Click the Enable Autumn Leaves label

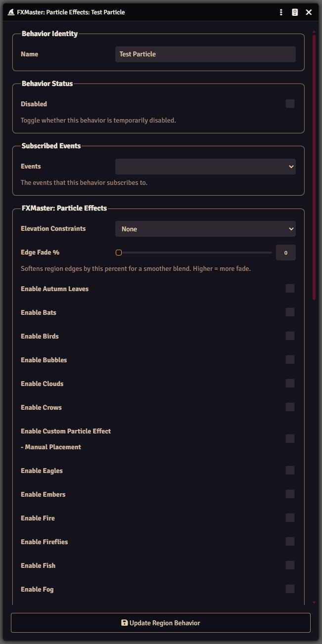pos(55,289)
